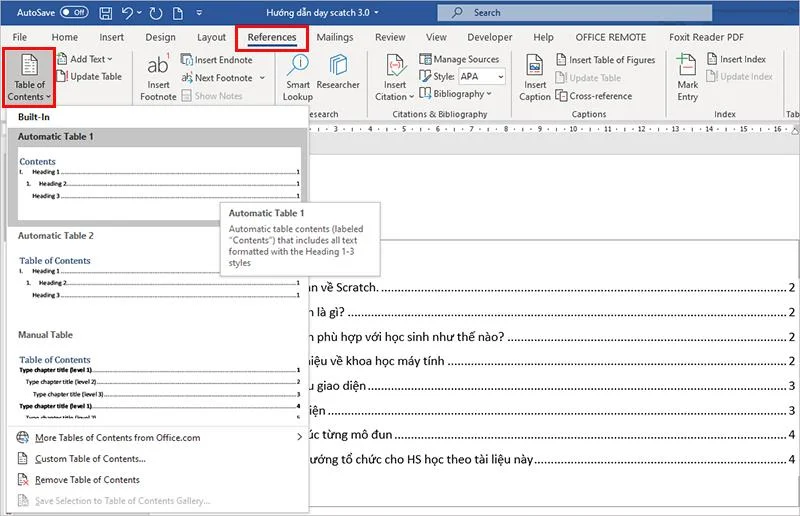Open the Undo history dropdown arrow
This screenshot has height=516, width=800.
coord(139,13)
